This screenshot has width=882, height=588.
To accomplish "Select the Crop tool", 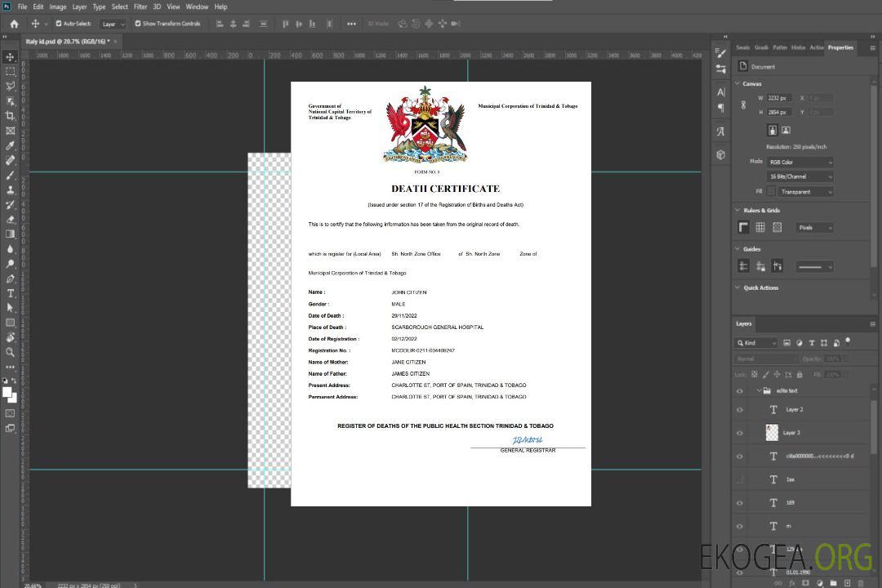I will 10,116.
